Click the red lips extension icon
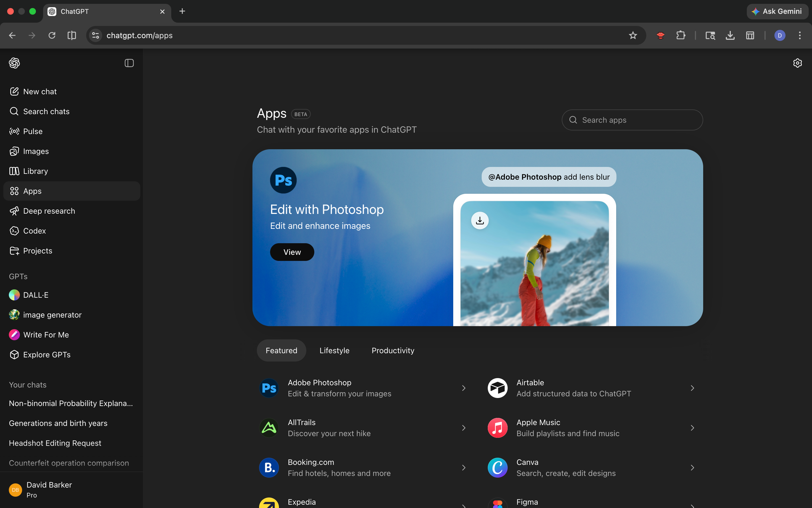Screen dimensions: 812x508 click(x=660, y=35)
